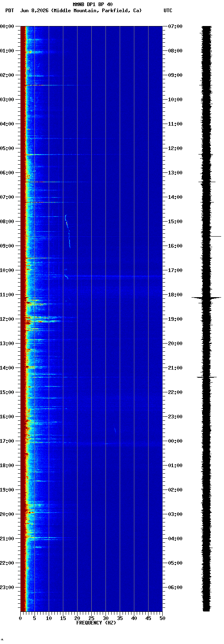Image resolution: width=224 pixels, height=644 pixels.
Task: Click the PDT time label '00:00'
Action: coord(7,26)
